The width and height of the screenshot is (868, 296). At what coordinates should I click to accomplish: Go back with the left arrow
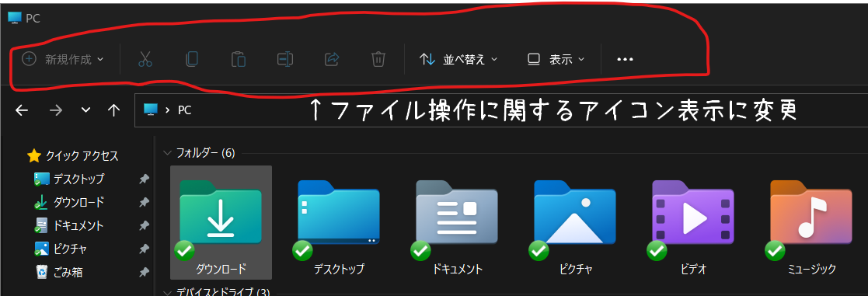pos(22,110)
